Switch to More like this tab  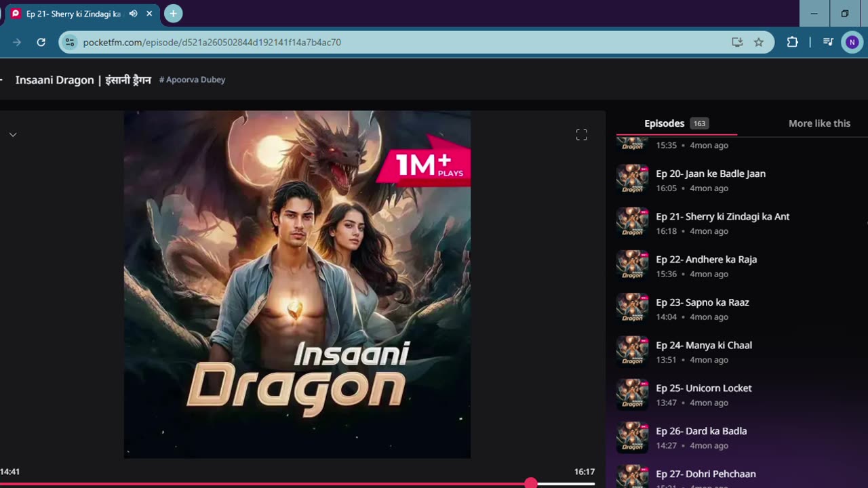[x=819, y=123]
